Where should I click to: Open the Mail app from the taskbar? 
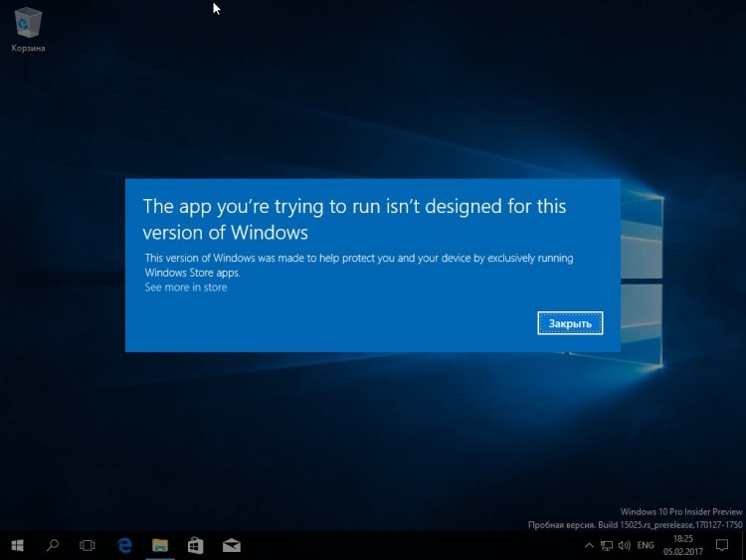pyautogui.click(x=231, y=545)
